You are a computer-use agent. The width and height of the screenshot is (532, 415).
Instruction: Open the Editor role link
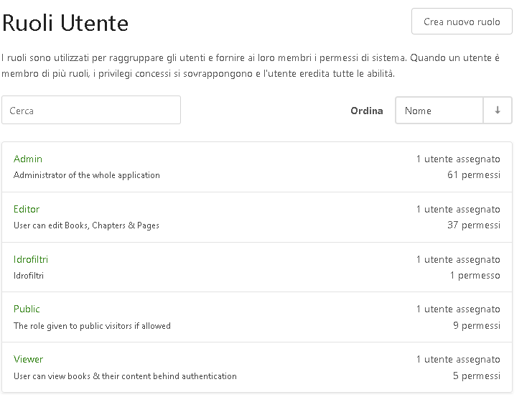click(27, 209)
